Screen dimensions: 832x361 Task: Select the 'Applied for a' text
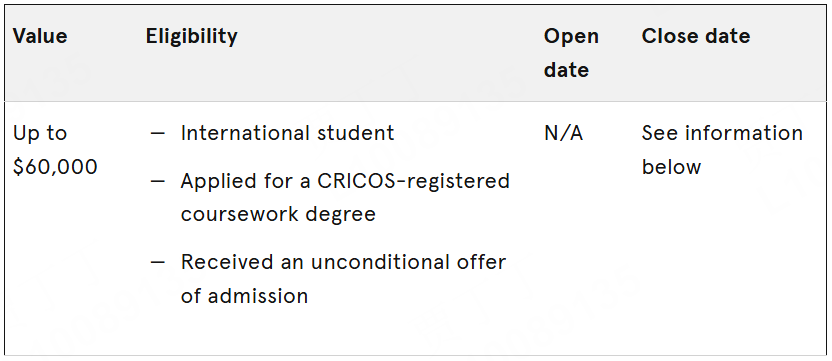pyautogui.click(x=245, y=182)
